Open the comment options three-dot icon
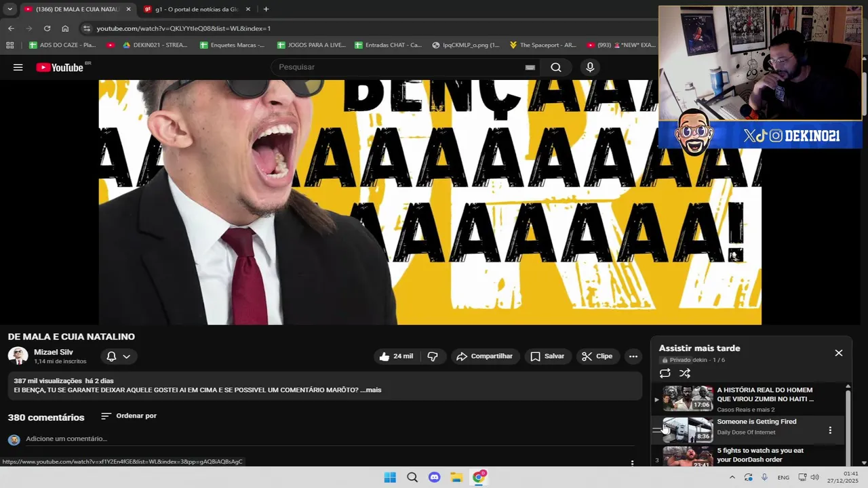The width and height of the screenshot is (868, 488). click(632, 463)
